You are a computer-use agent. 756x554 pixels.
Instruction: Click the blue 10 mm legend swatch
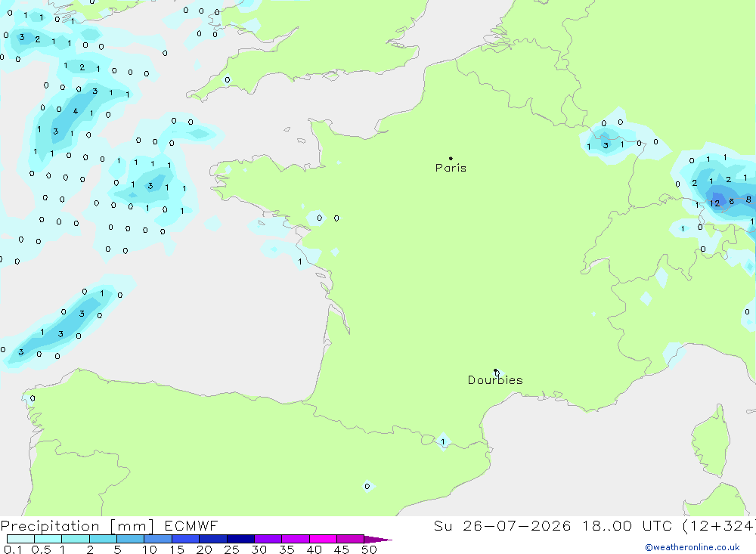click(x=158, y=539)
